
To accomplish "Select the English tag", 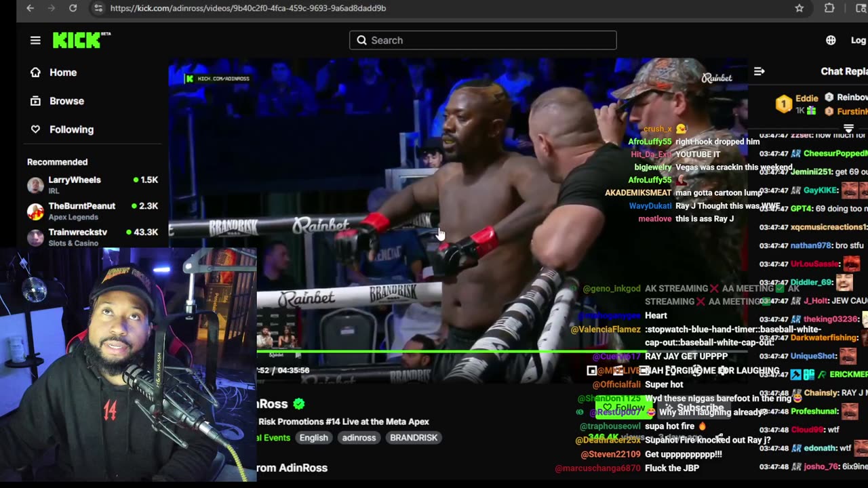I will (x=313, y=438).
